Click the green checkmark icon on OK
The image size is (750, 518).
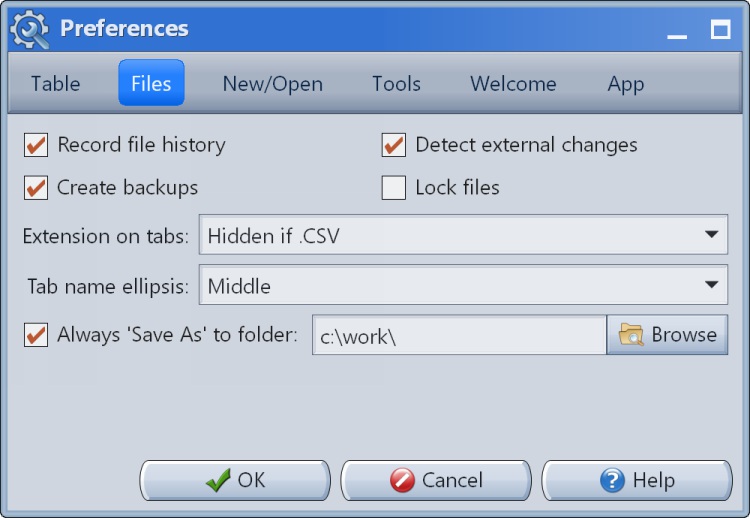218,480
